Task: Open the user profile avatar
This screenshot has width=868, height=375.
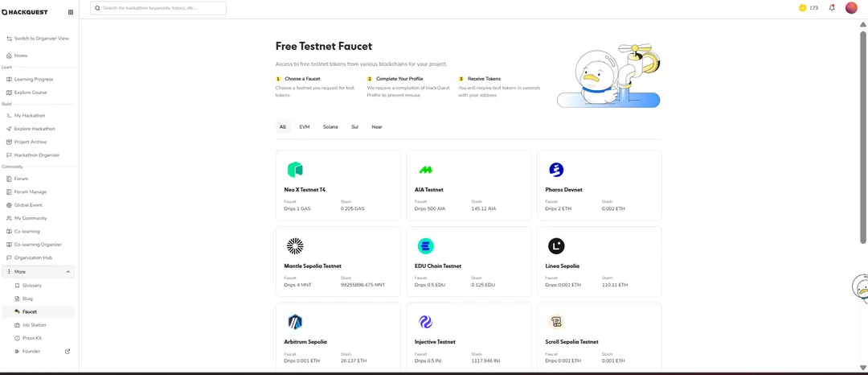Action: pyautogui.click(x=851, y=8)
